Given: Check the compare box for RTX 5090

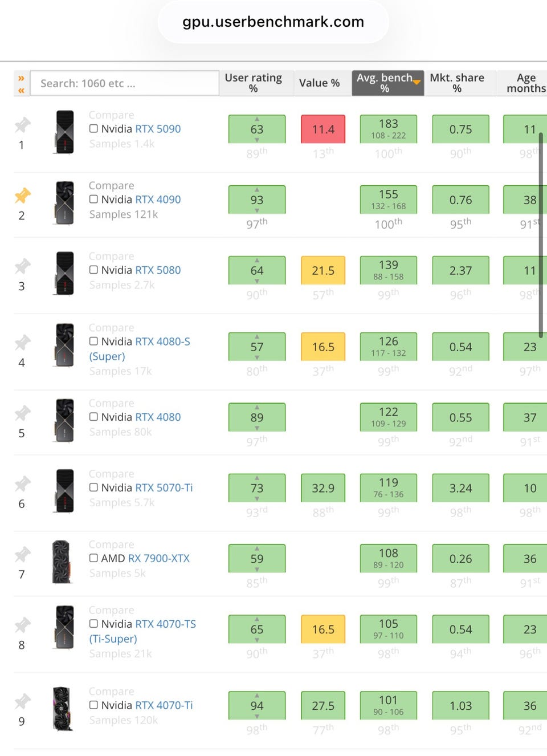Looking at the screenshot, I should [x=93, y=129].
